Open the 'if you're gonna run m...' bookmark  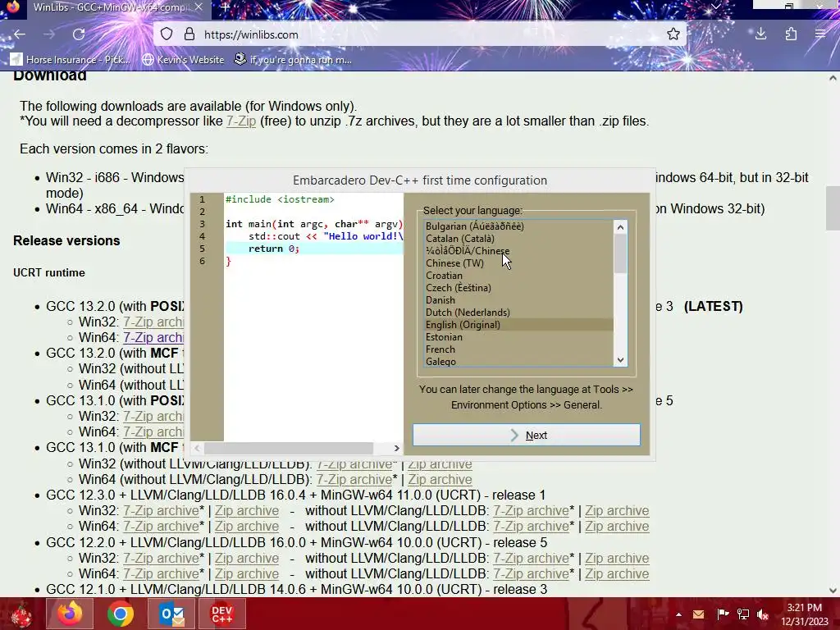coord(293,59)
